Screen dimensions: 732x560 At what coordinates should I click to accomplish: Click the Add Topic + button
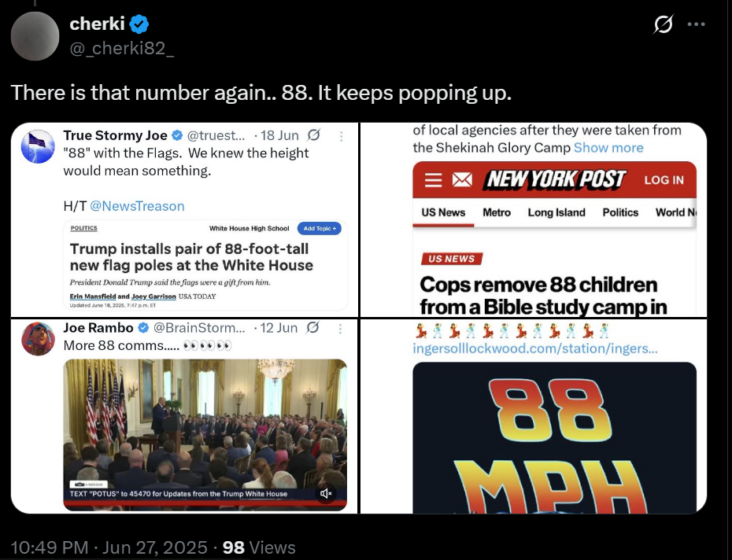(320, 228)
